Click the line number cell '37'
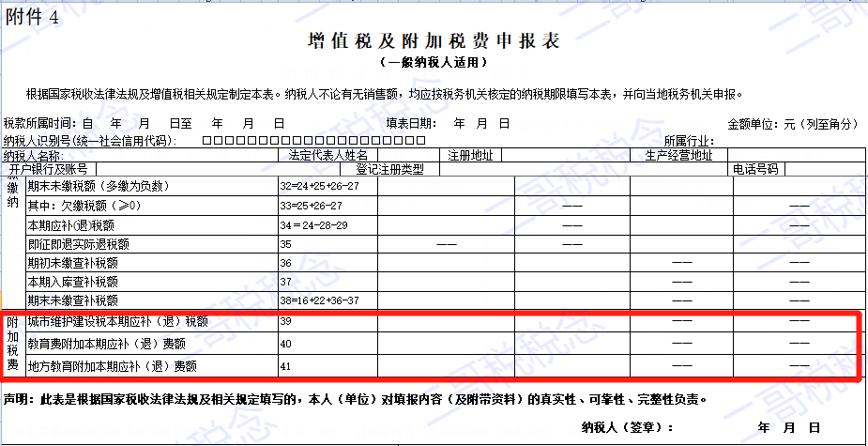The height and width of the screenshot is (446, 868). point(327,282)
